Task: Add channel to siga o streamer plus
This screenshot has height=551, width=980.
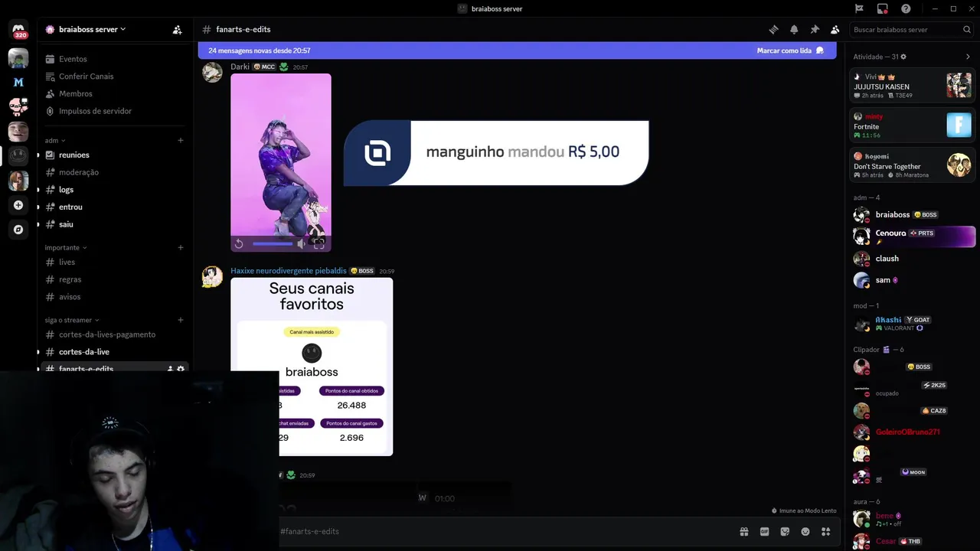Action: click(x=181, y=320)
